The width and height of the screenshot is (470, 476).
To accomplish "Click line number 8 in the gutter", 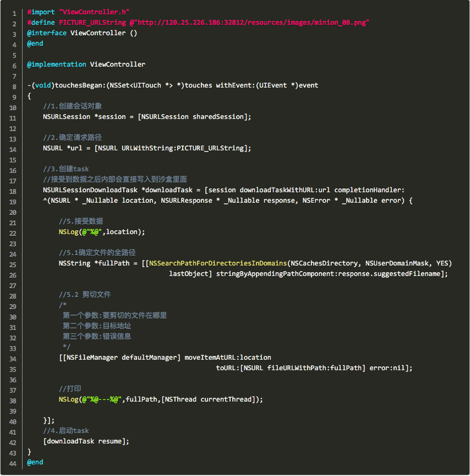I will (x=14, y=87).
